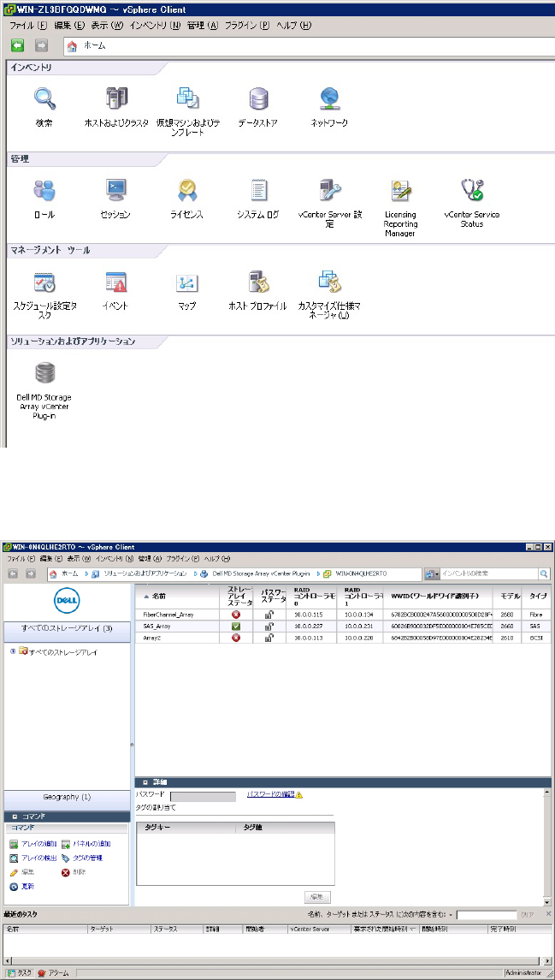Click the search magnifier icon in the plug-in window

point(545,573)
